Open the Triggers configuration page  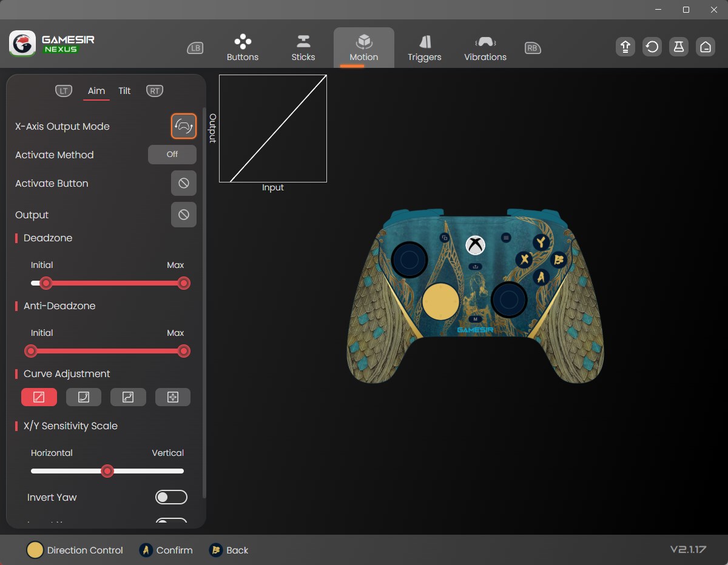click(424, 47)
